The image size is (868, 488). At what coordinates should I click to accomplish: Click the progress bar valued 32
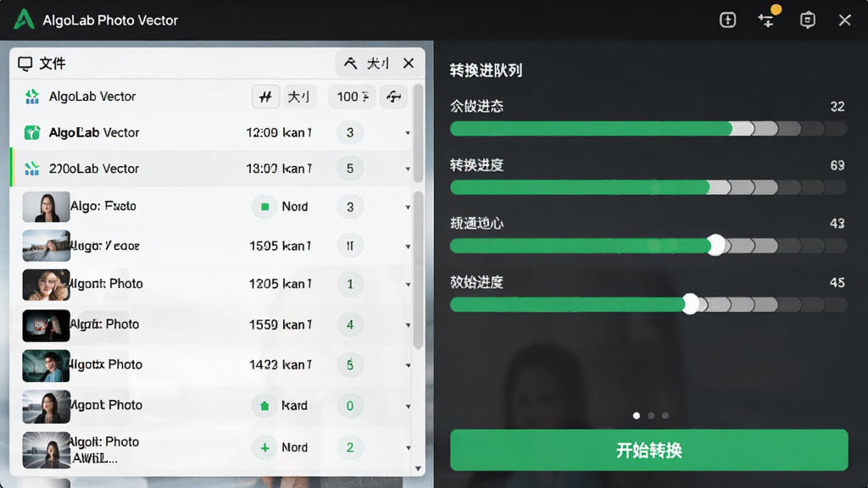click(648, 129)
